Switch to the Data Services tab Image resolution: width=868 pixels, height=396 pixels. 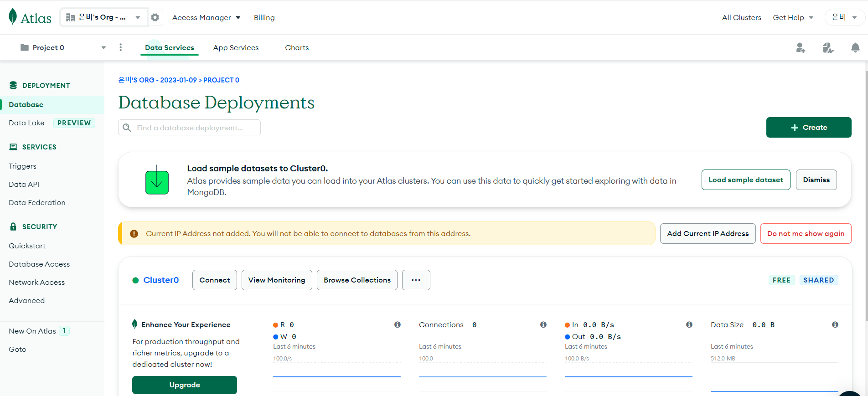[x=170, y=47]
